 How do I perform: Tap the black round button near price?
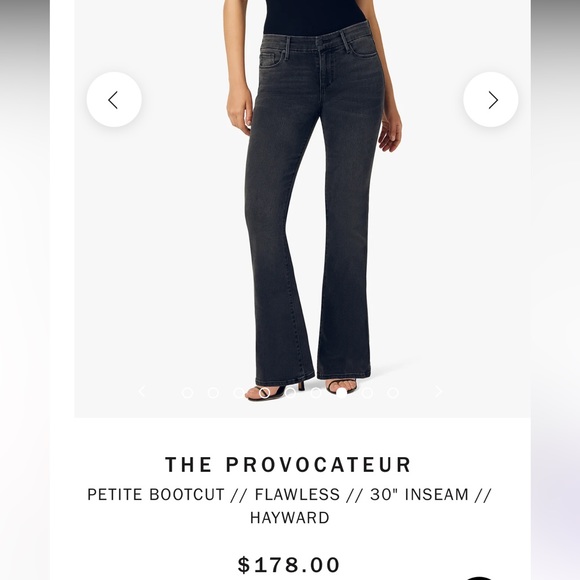click(480, 578)
